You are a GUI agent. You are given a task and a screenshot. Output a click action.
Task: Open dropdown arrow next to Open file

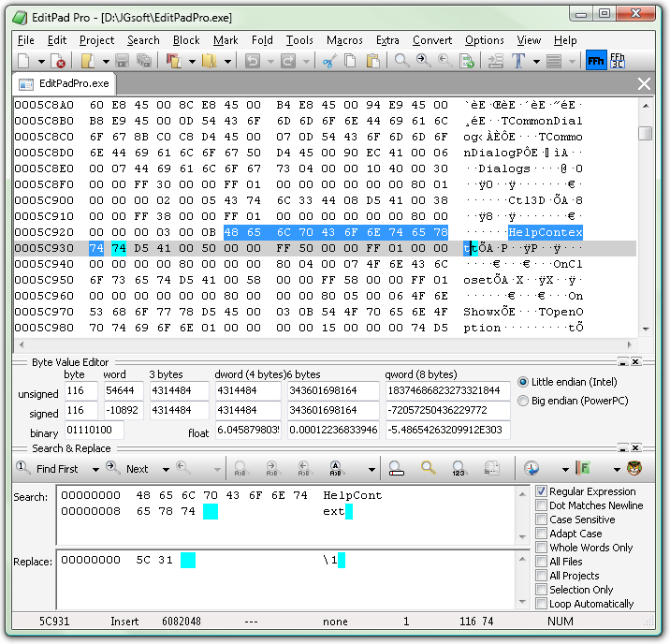pyautogui.click(x=106, y=62)
